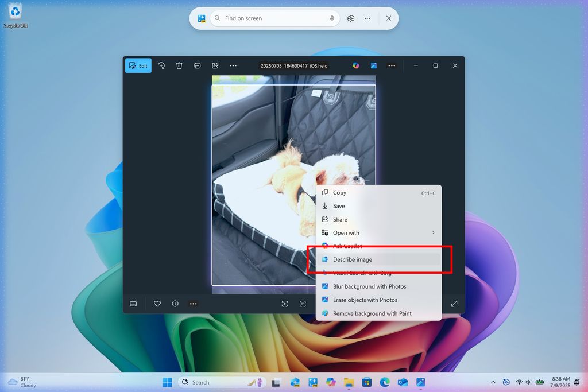The height and width of the screenshot is (392, 588).
Task: Share the photo using the toolbar icon
Action: [215, 65]
